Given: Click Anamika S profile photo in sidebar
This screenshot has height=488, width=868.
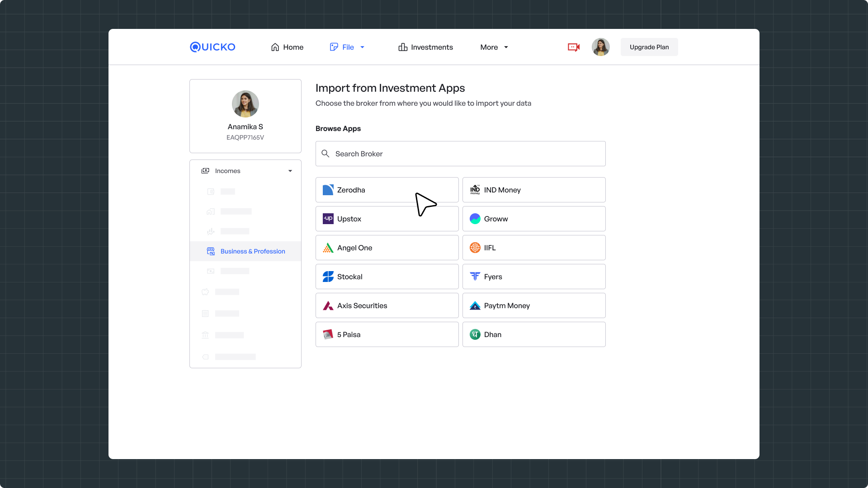Looking at the screenshot, I should [245, 104].
